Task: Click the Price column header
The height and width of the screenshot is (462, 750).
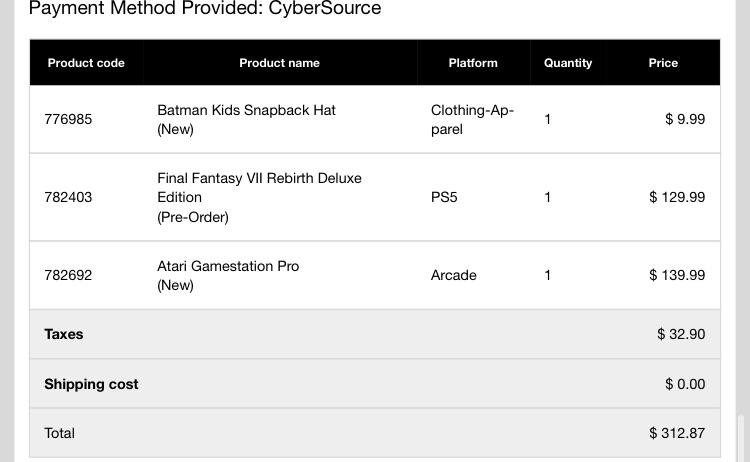Action: (x=663, y=63)
